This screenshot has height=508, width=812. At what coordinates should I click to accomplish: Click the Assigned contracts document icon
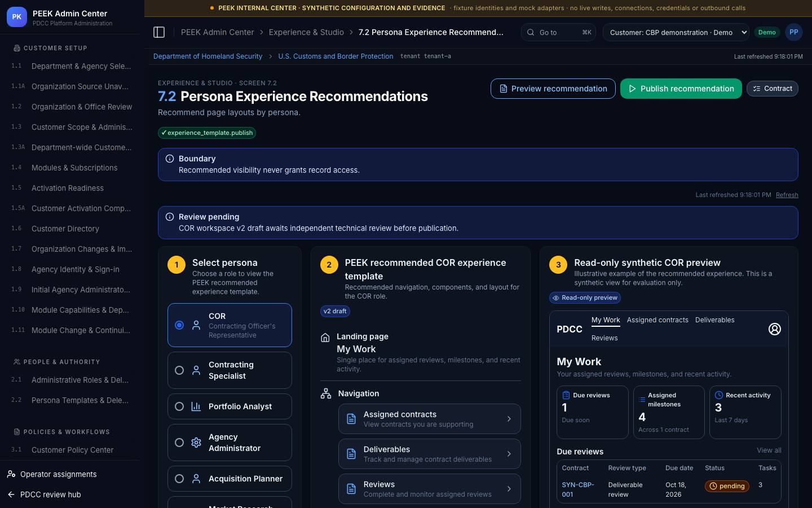(x=351, y=419)
